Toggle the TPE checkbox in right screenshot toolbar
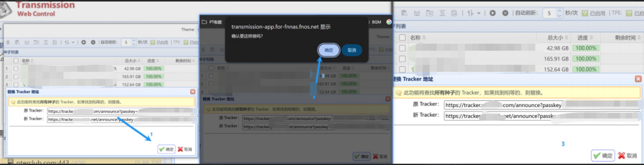 pyautogui.click(x=629, y=13)
